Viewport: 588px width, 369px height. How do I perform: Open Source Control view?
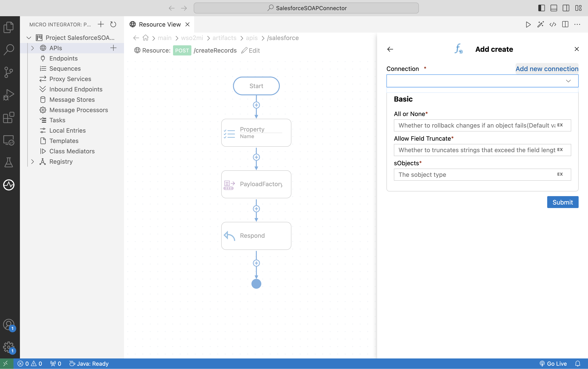pos(9,72)
